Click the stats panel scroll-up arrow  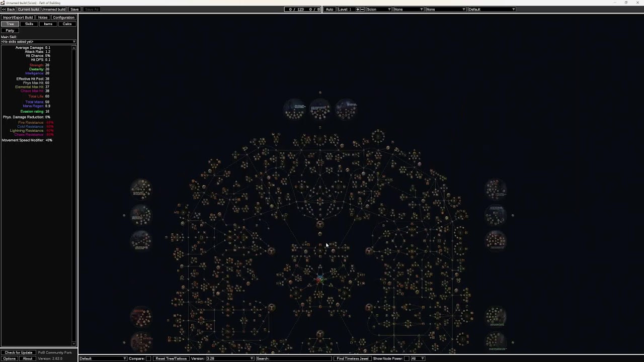click(x=74, y=48)
